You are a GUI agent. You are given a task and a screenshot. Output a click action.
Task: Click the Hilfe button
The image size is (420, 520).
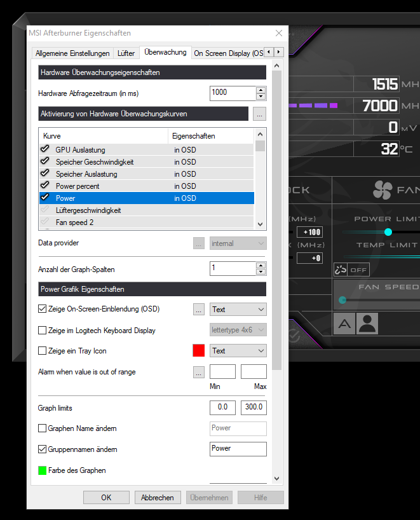(x=261, y=498)
